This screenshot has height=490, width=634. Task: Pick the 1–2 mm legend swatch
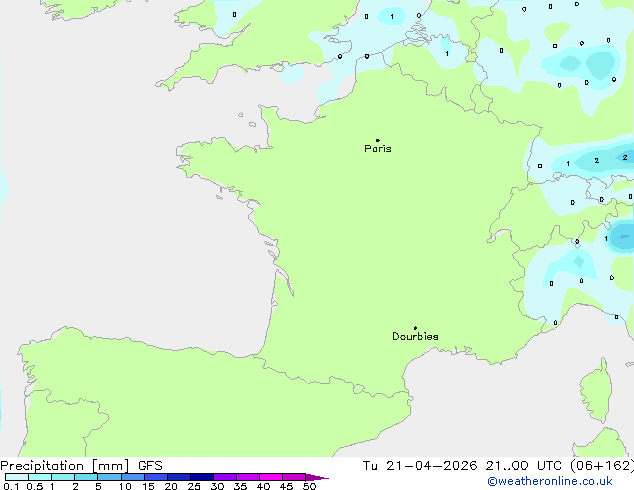63,477
